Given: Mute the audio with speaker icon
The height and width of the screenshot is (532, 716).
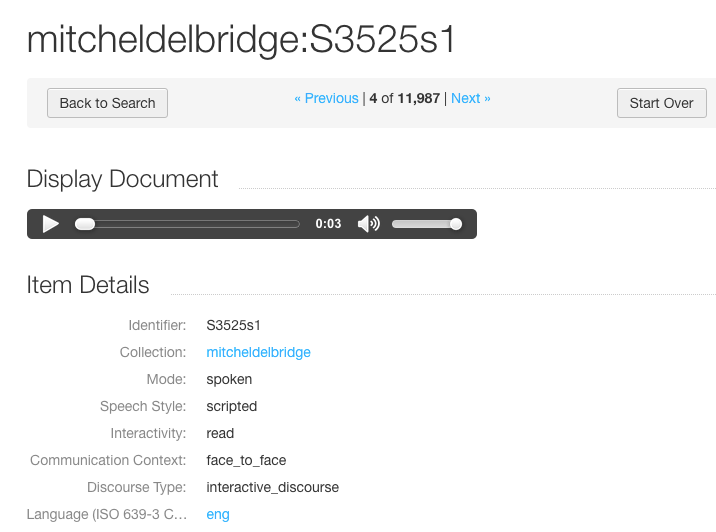Looking at the screenshot, I should pos(369,224).
